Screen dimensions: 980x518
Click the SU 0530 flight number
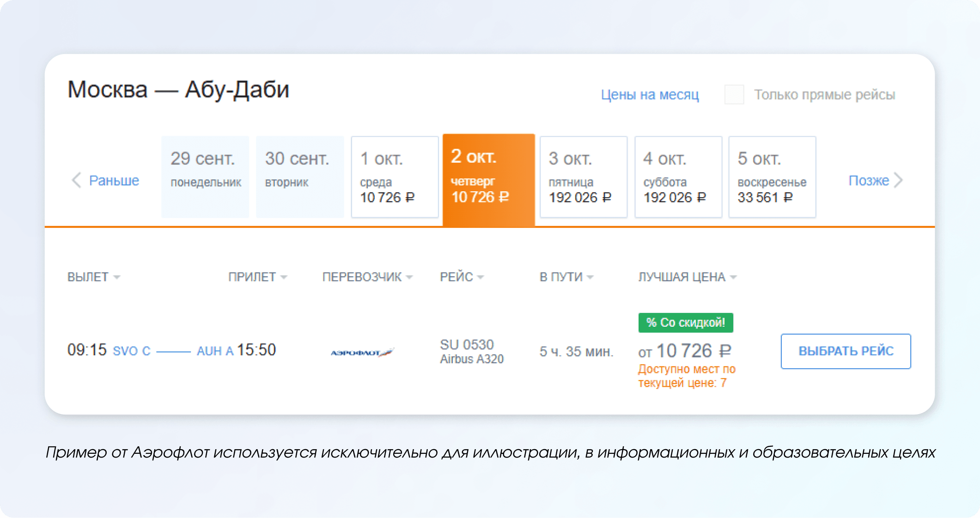[x=467, y=344]
